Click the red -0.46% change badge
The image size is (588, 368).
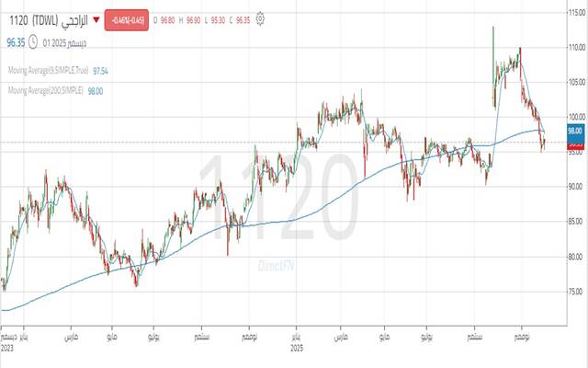127,18
